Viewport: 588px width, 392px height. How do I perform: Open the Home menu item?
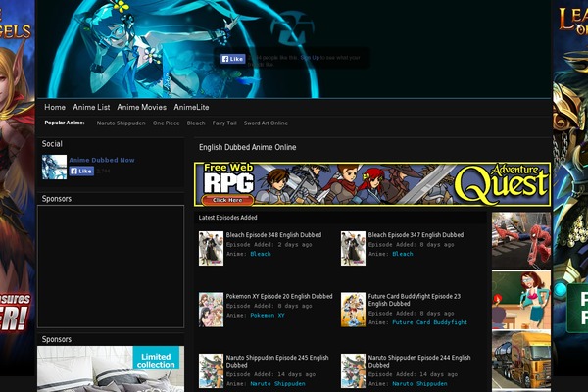pos(55,107)
